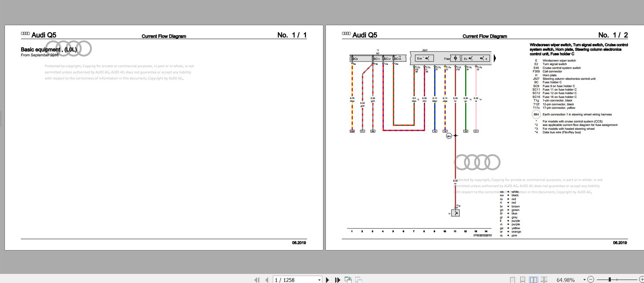Screen dimensions: 644x283
Task: Click fuse SC9 in the diagram
Action: [355, 59]
